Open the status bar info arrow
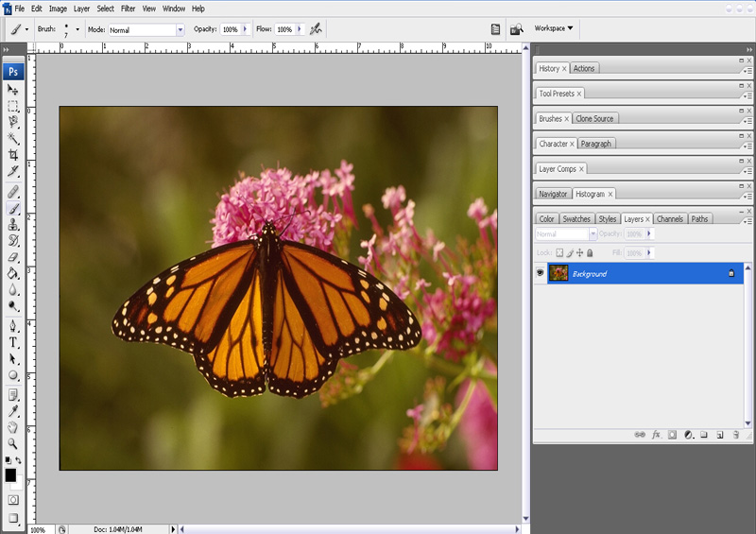Viewport: 756px width, 534px height. 173,529
